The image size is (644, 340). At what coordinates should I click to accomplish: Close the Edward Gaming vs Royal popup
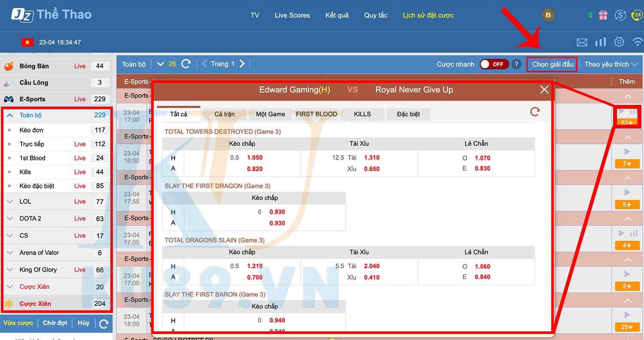point(544,89)
